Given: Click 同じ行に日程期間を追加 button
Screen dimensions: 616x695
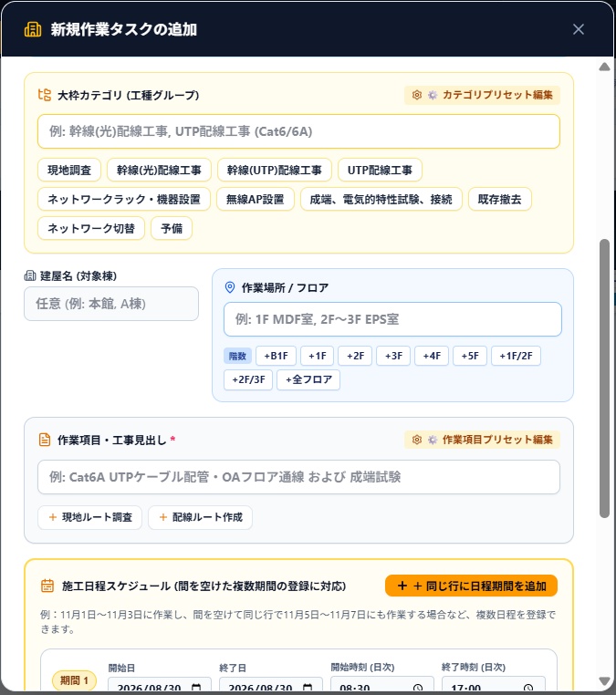Looking at the screenshot, I should pos(472,586).
